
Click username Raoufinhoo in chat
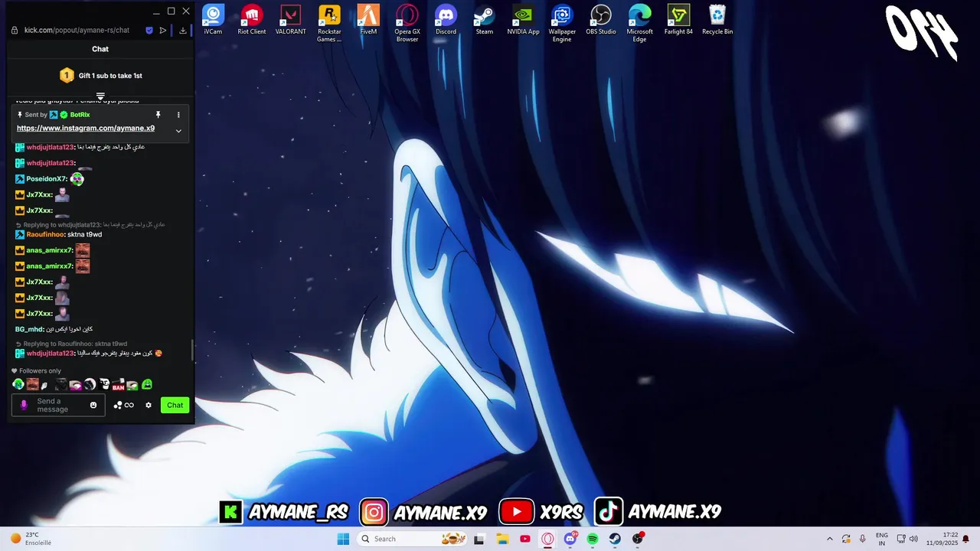tap(45, 234)
